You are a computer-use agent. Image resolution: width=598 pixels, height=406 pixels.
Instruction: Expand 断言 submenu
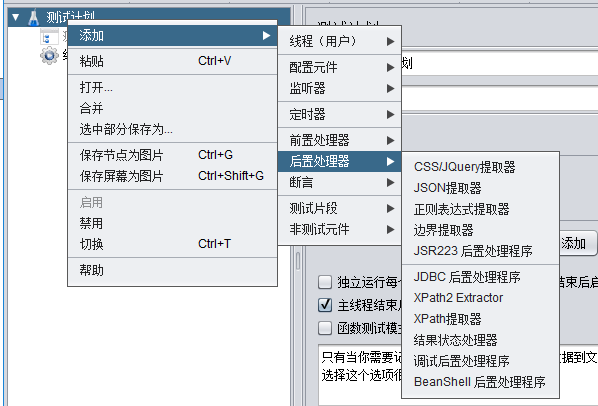click(339, 182)
